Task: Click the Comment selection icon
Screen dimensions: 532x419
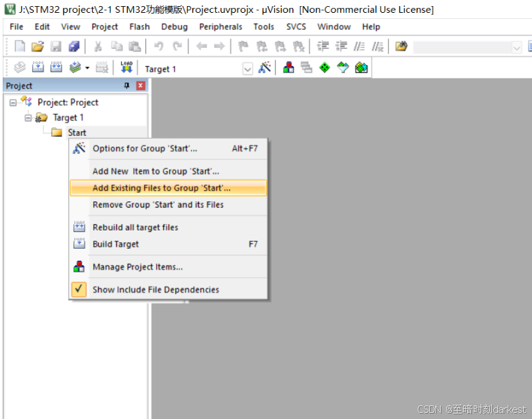Action: pos(359,46)
